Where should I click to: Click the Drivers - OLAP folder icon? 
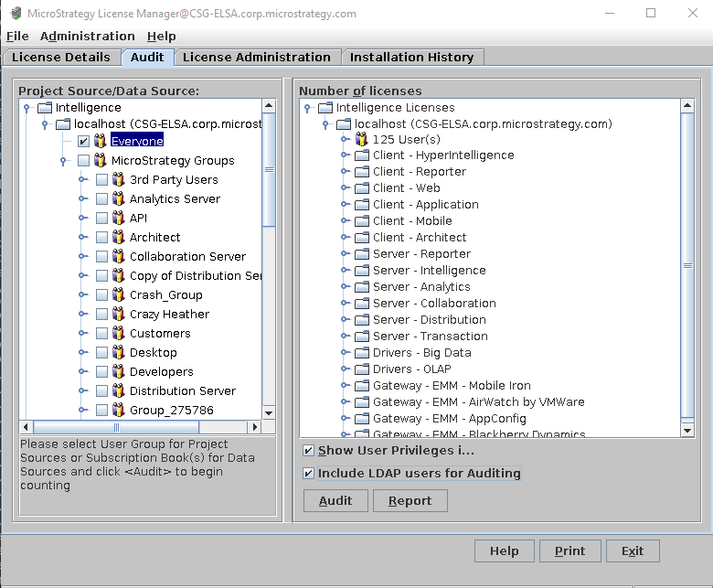[362, 369]
